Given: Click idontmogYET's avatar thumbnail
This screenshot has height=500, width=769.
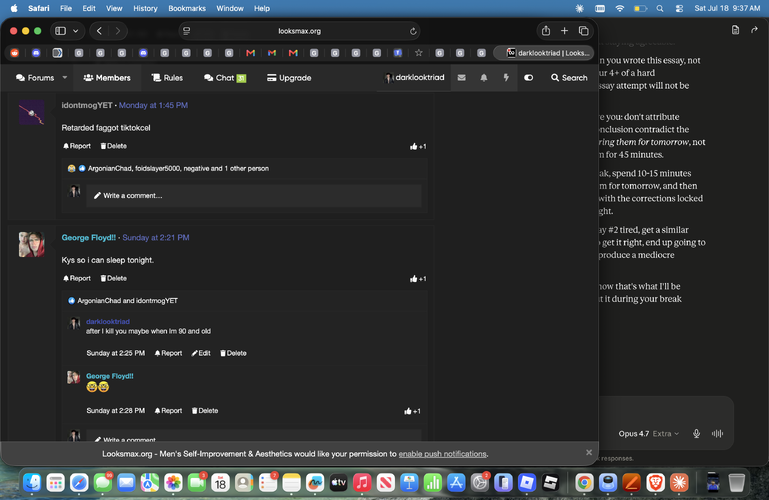Looking at the screenshot, I should [31, 112].
